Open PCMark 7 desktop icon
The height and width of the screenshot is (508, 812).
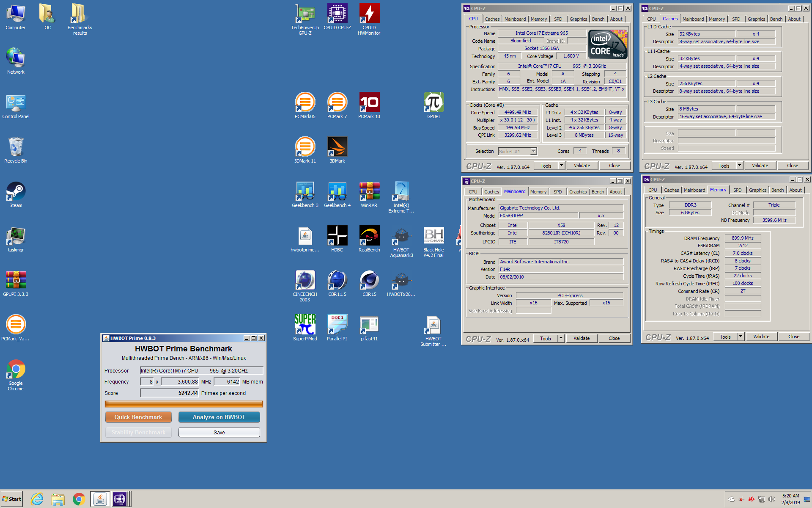[337, 106]
